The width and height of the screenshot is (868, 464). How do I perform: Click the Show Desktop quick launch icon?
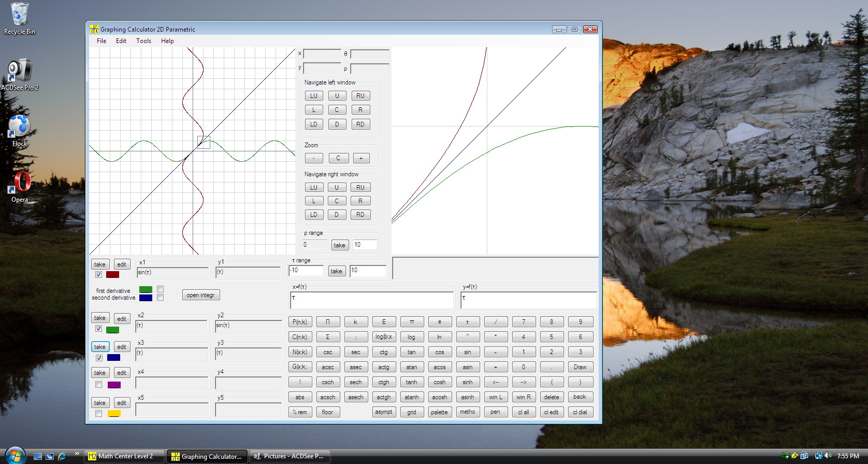(x=37, y=456)
